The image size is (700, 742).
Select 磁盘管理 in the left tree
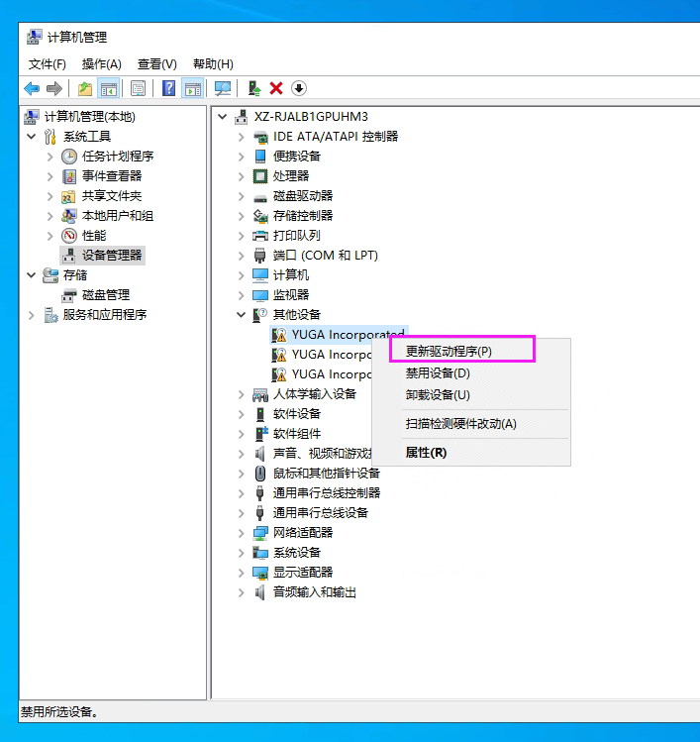[x=105, y=295]
